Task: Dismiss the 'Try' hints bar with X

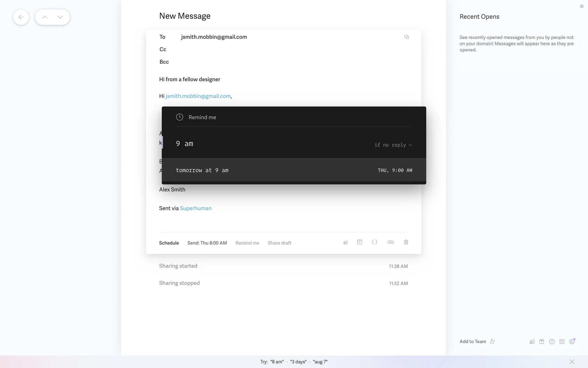Action: pos(572,362)
